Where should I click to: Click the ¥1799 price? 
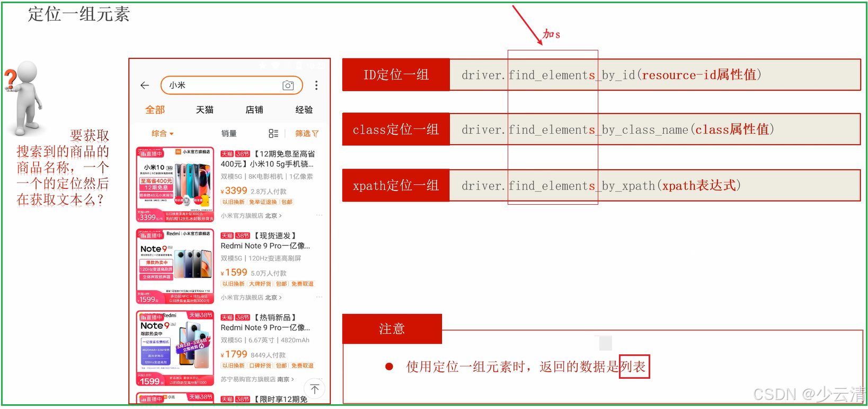pyautogui.click(x=234, y=354)
